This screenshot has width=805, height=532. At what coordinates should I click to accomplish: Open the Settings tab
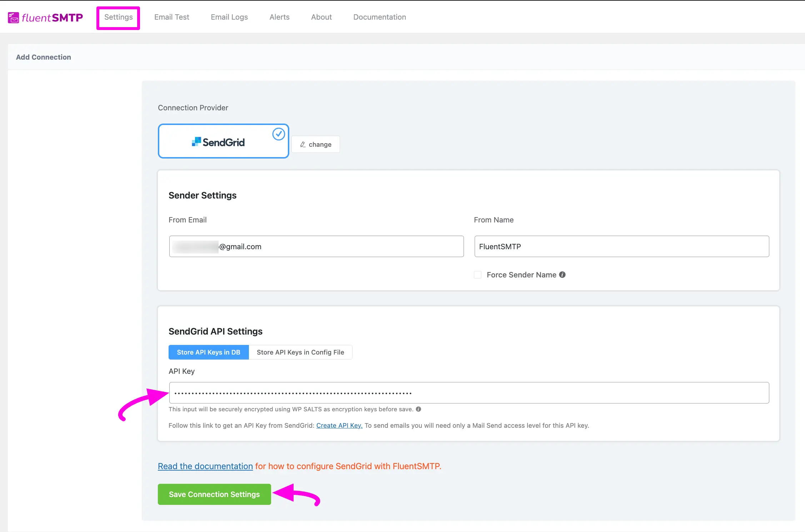coord(118,17)
